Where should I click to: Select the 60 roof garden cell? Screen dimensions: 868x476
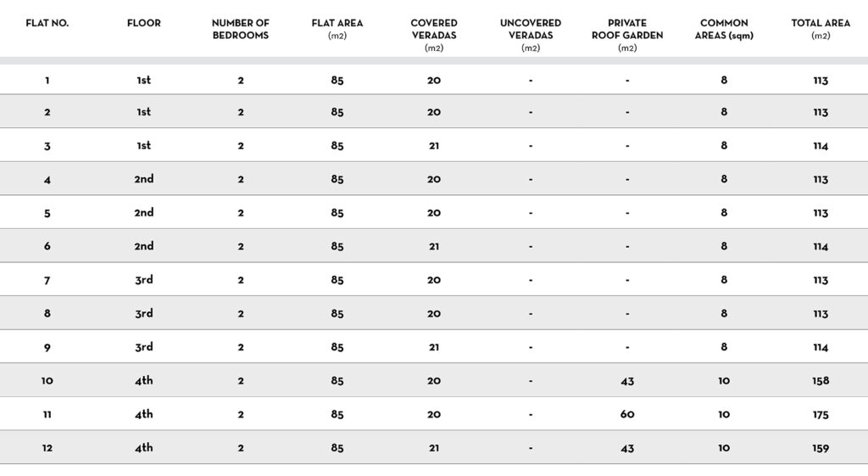click(627, 414)
